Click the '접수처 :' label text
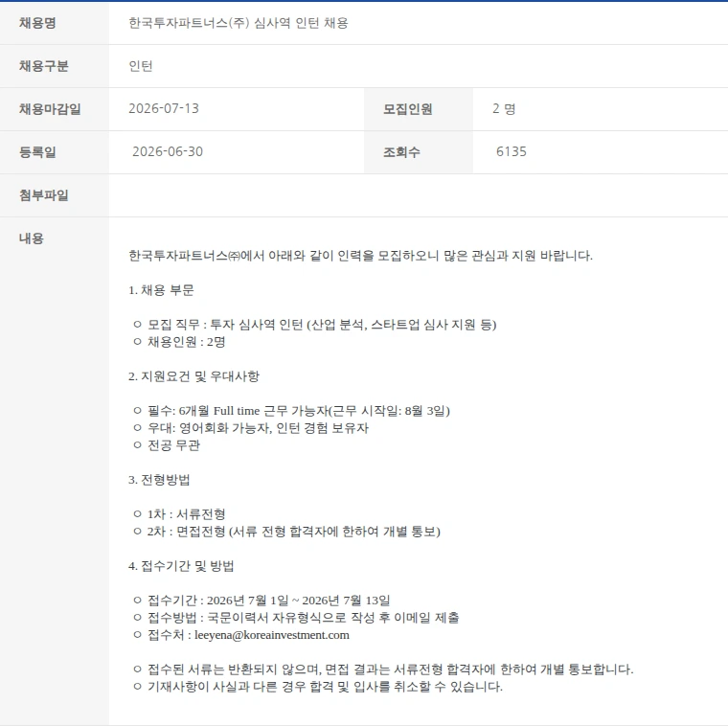 pos(170,635)
